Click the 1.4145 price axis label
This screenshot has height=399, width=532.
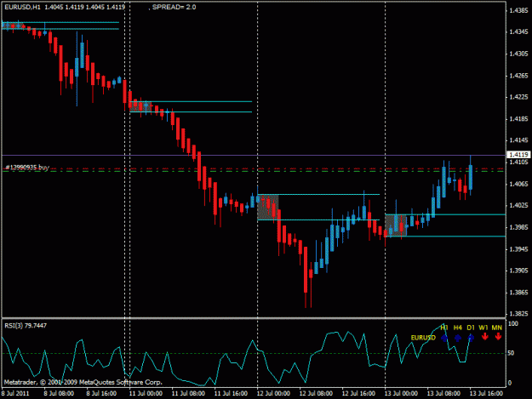click(x=518, y=140)
